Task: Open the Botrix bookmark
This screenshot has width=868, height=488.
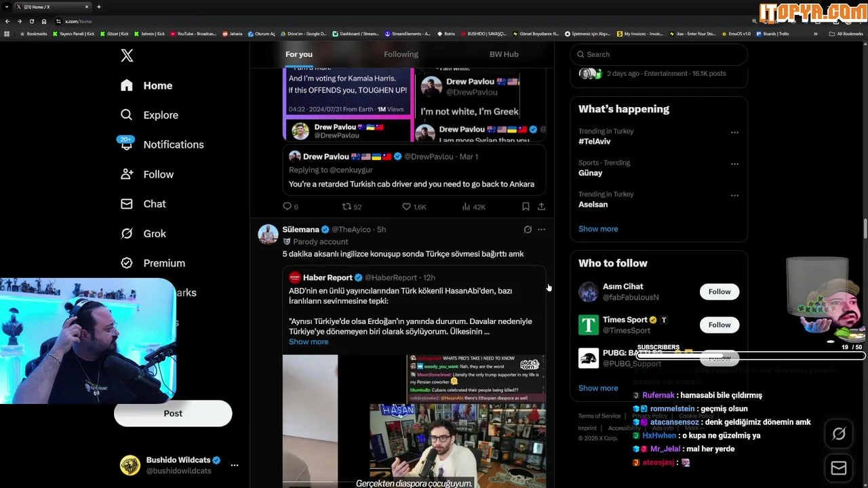Action: click(x=446, y=34)
